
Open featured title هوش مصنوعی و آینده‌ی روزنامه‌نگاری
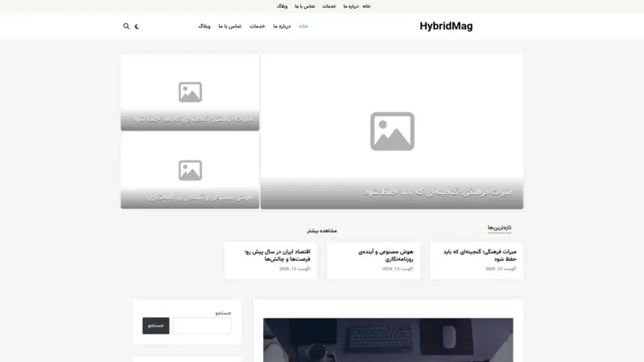(200, 197)
